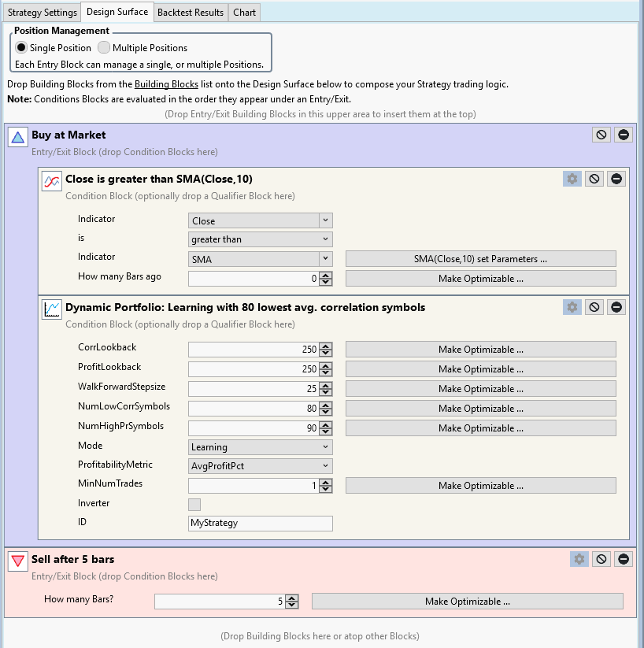Increase MinNumTrades with up arrow
The image size is (644, 648).
(326, 483)
